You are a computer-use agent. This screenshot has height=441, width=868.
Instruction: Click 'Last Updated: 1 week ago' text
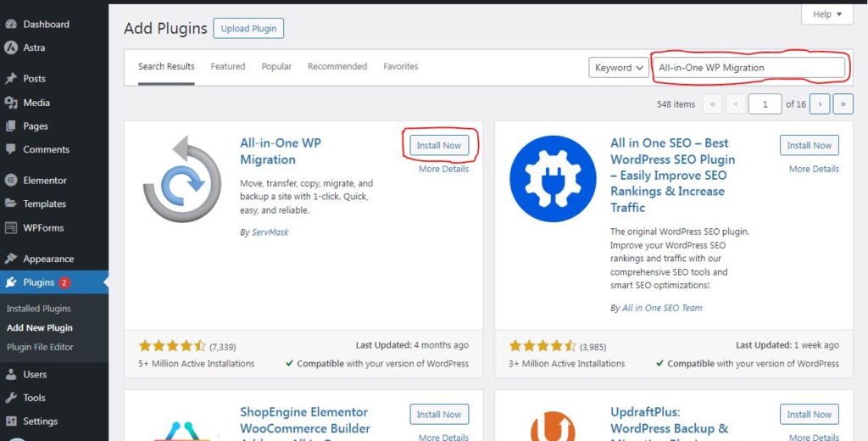pos(787,345)
